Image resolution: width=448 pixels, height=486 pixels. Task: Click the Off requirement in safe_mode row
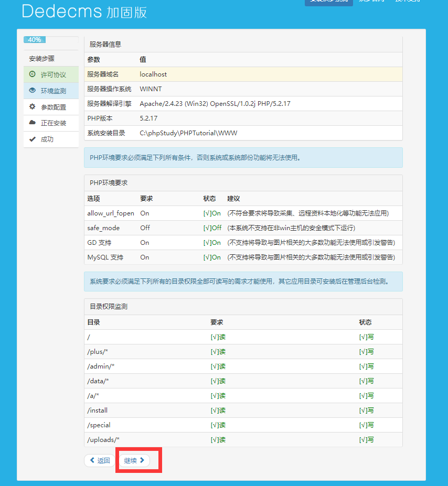click(145, 228)
